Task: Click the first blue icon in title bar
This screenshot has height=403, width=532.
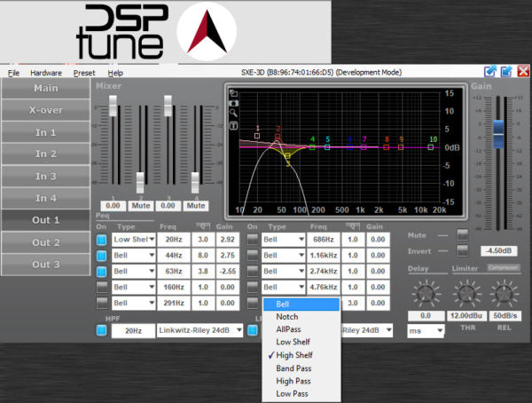Action: 489,72
